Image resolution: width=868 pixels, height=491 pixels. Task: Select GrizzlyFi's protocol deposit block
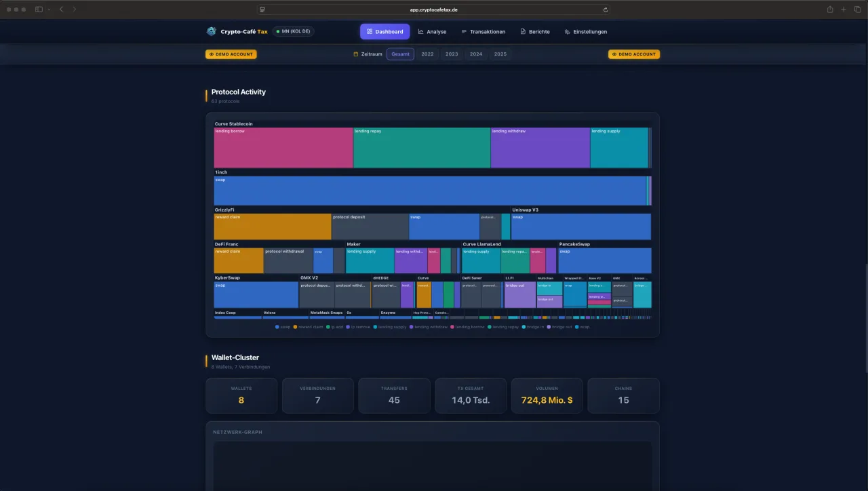coord(370,227)
